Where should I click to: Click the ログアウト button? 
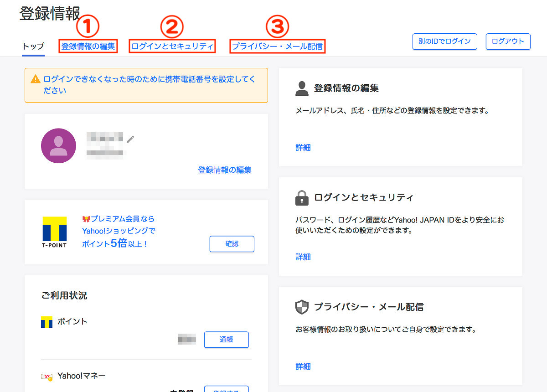point(508,41)
